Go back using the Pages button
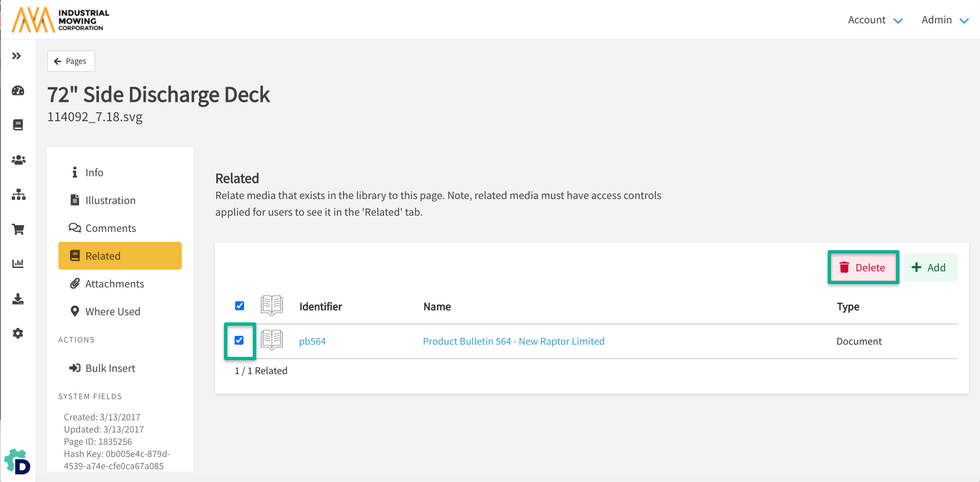 (x=71, y=61)
